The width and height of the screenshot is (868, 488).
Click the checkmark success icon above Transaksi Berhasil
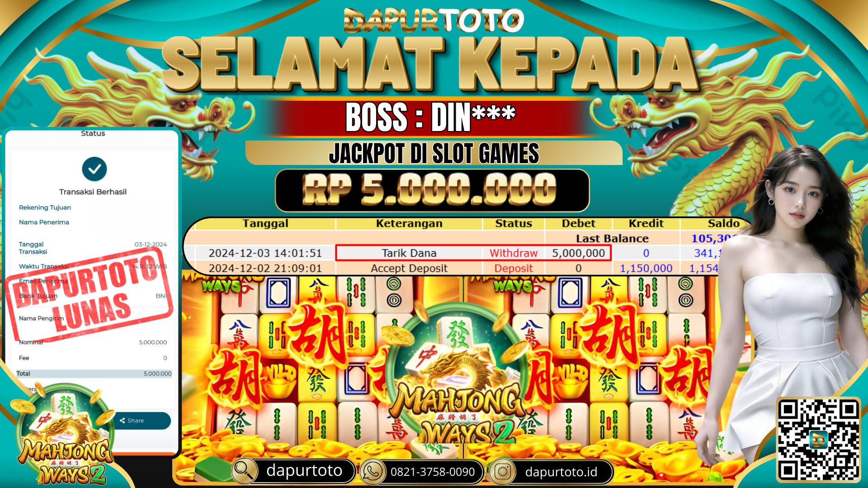tap(94, 169)
